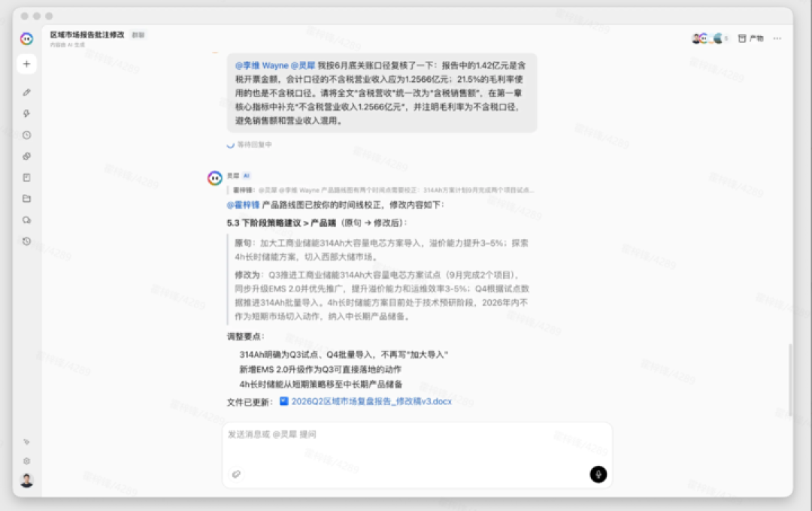Click the Word document icon before file name
The width and height of the screenshot is (812, 511).
tap(283, 401)
